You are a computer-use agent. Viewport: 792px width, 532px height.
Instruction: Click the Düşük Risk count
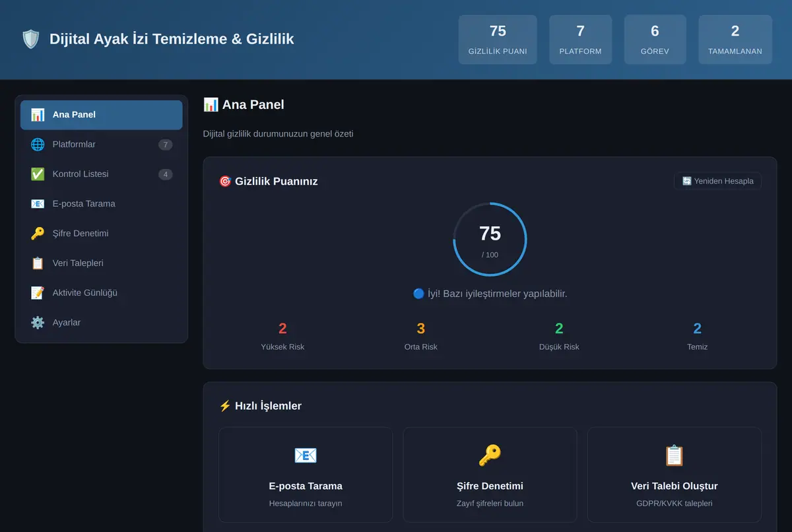click(x=559, y=329)
